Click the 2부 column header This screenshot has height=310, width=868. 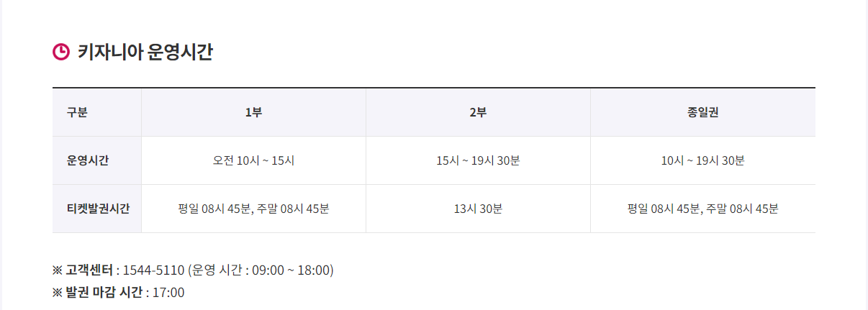click(478, 112)
